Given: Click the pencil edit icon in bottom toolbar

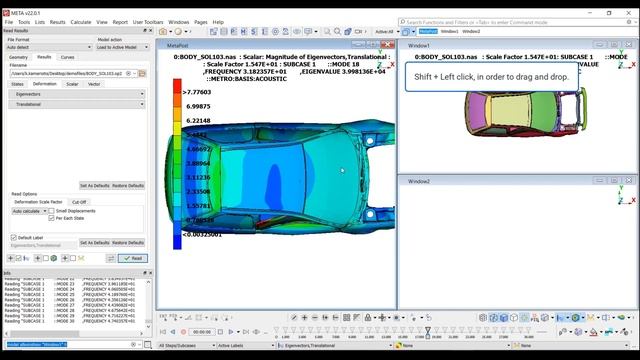Looking at the screenshot, I should pyautogui.click(x=294, y=318).
